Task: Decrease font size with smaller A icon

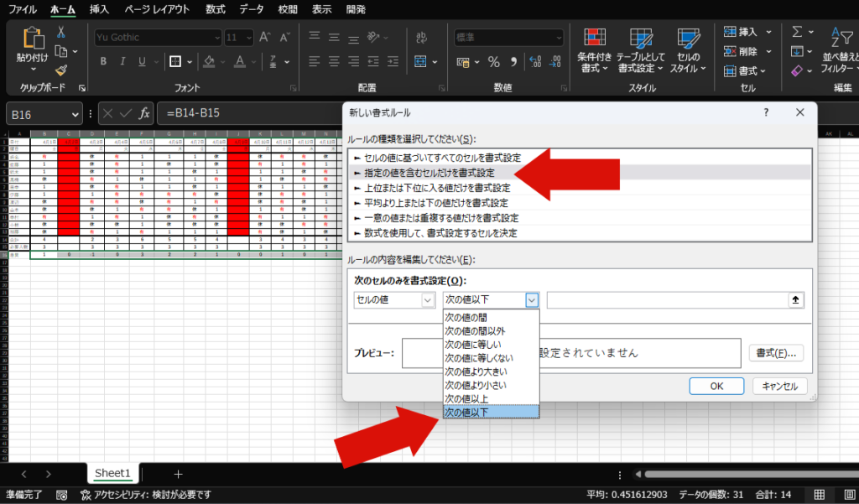Action: [284, 37]
